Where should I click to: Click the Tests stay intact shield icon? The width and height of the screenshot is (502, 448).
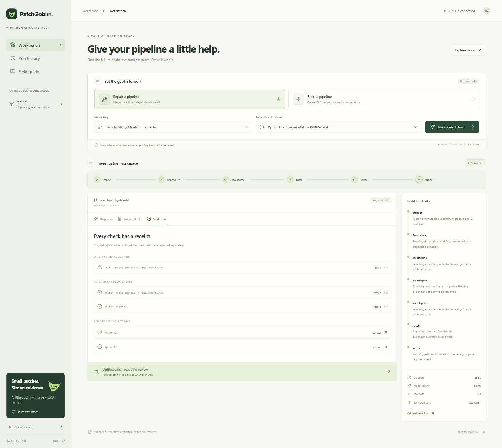(x=14, y=412)
